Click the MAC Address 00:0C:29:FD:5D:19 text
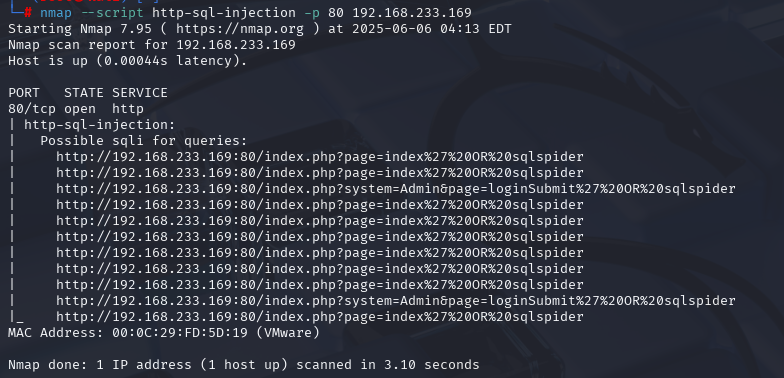Viewport: 784px width, 378px height. pyautogui.click(x=128, y=333)
